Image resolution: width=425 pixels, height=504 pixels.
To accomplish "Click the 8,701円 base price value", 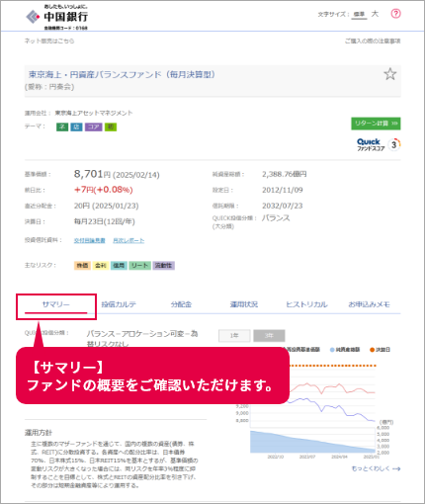I will pyautogui.click(x=92, y=174).
